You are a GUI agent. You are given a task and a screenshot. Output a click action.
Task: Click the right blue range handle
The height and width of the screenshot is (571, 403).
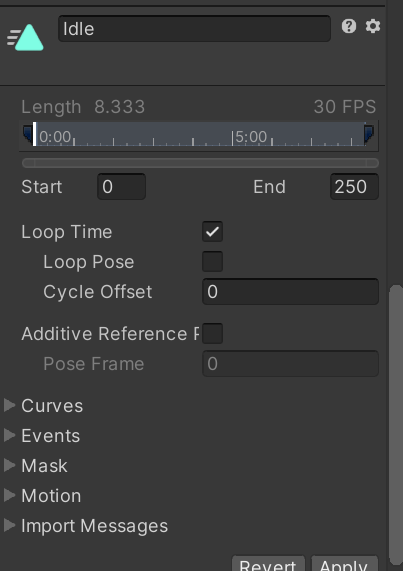369,134
